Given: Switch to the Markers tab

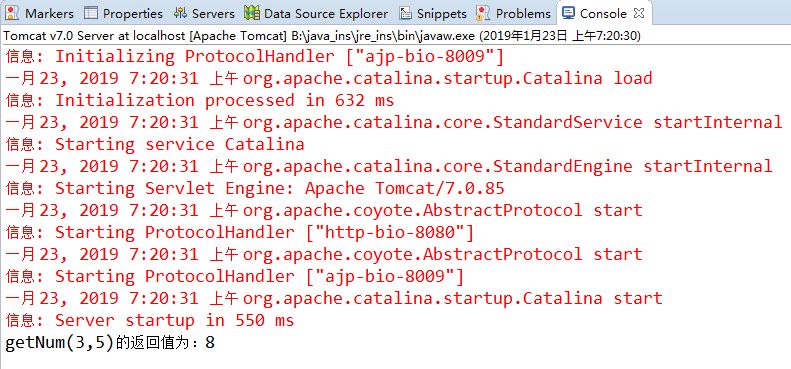Looking at the screenshot, I should (x=49, y=14).
